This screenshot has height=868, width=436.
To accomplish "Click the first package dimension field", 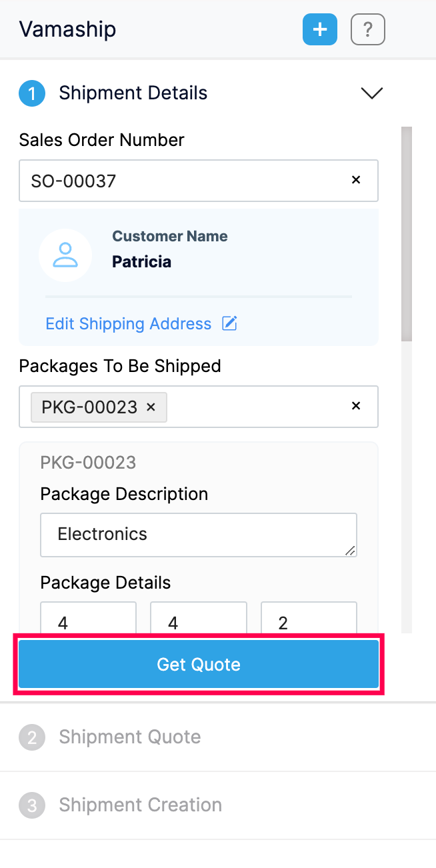I will tap(88, 620).
